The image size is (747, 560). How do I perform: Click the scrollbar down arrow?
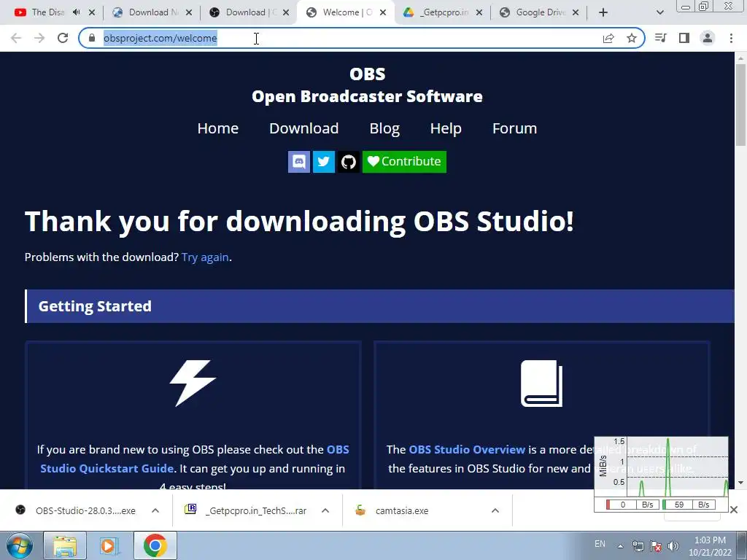[740, 483]
